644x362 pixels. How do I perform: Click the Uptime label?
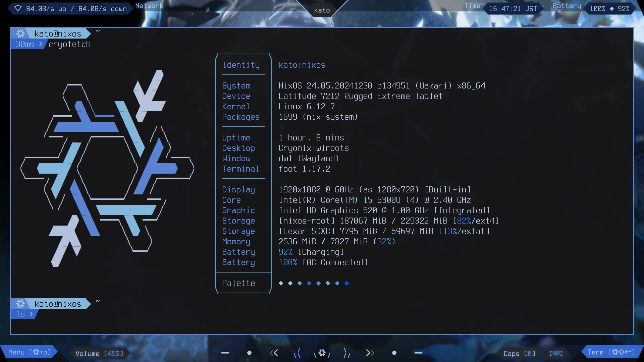pyautogui.click(x=236, y=138)
